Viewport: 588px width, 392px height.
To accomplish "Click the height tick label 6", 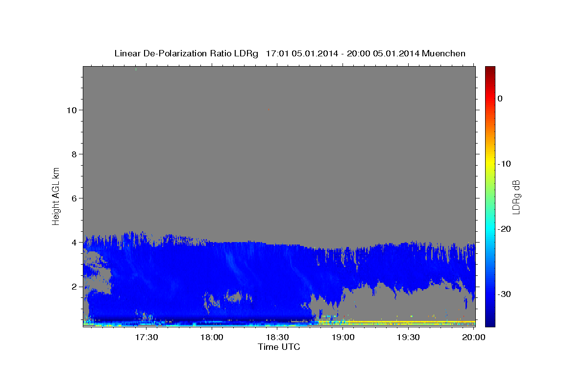I will 73,198.
